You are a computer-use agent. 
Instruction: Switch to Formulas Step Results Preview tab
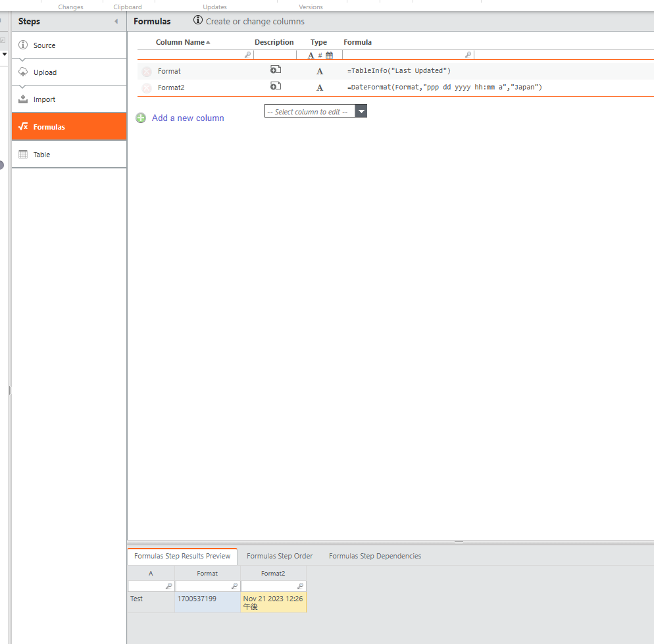[x=182, y=556]
